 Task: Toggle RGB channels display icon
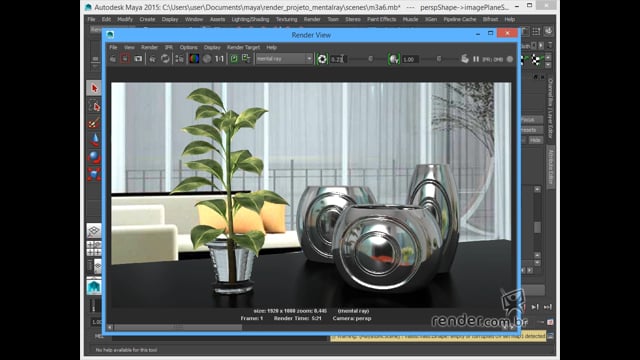click(194, 59)
